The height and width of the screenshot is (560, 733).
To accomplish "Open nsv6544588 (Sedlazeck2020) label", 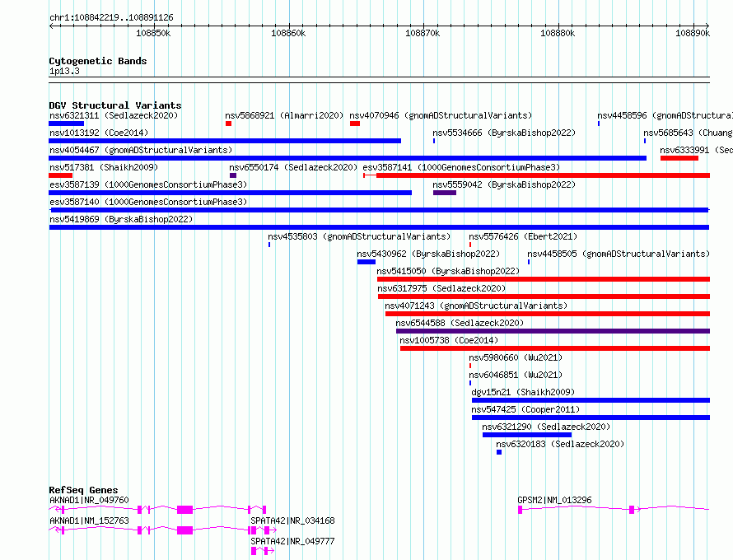I will (460, 323).
